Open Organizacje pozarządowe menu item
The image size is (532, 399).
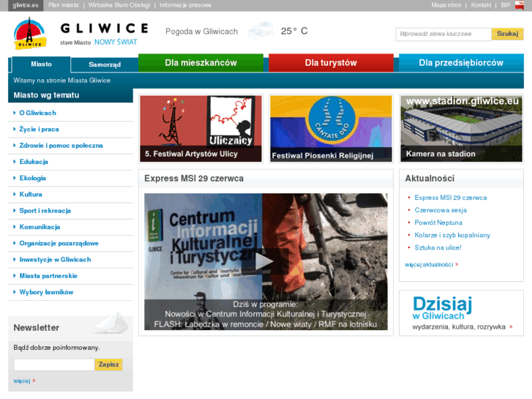59,244
